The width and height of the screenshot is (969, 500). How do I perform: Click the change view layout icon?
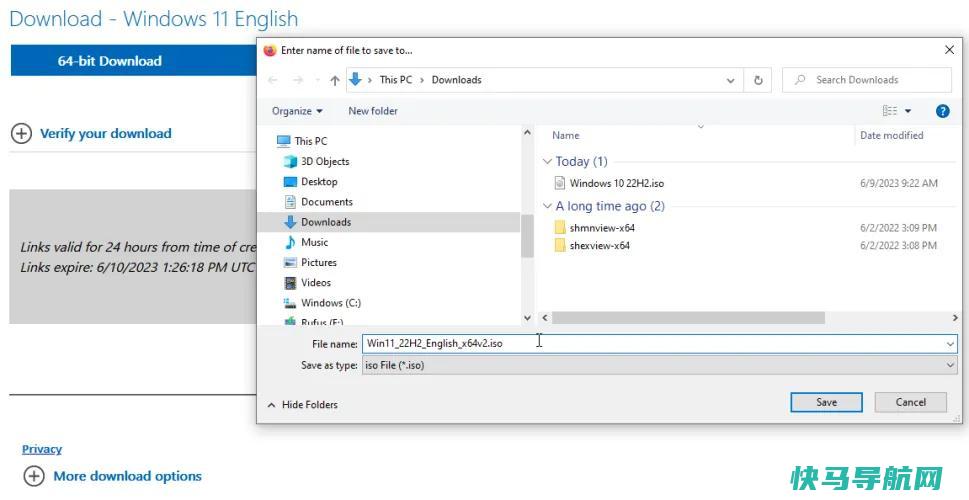coord(890,111)
